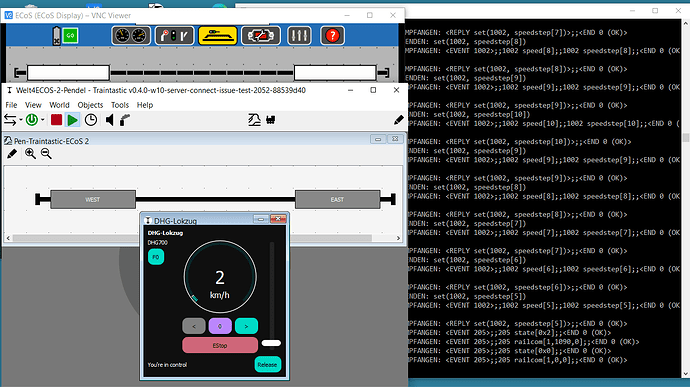The width and height of the screenshot is (690, 387).
Task: Minimize the DHG-Lokzug throttle window
Action: 261,219
